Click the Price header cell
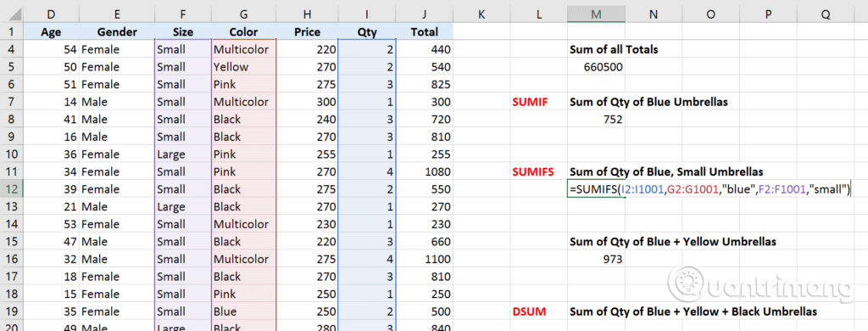This screenshot has width=868, height=331. pos(307,32)
